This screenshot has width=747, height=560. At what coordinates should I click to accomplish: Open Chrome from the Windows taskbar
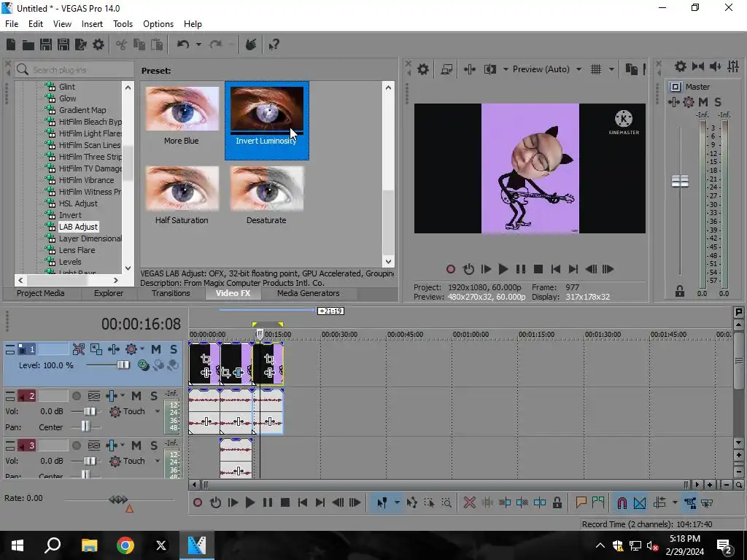(125, 545)
